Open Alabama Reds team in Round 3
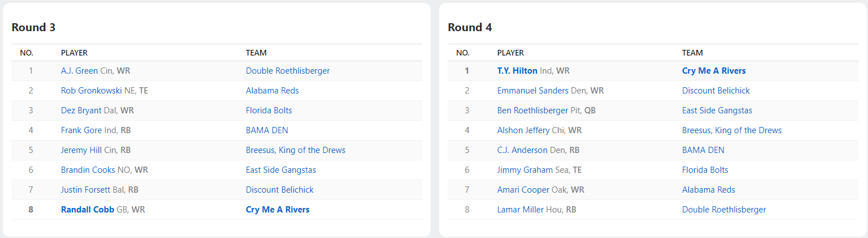868x238 pixels. [x=272, y=91]
